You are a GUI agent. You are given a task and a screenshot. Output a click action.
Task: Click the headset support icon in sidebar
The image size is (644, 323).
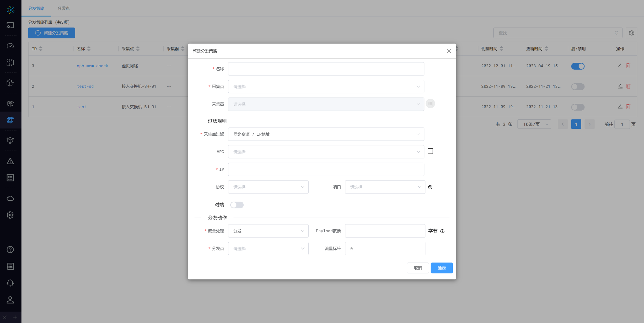(x=10, y=283)
